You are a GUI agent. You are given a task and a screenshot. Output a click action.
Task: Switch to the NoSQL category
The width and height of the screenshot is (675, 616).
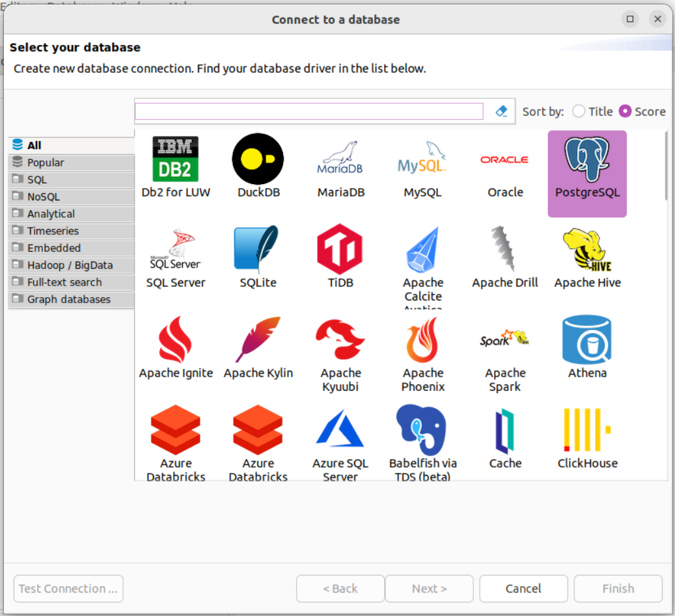tap(43, 196)
